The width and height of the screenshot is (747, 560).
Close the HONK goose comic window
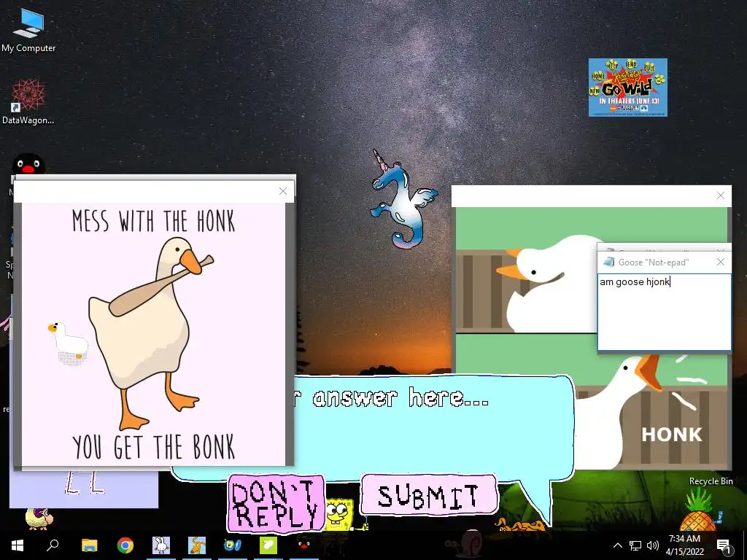point(720,195)
